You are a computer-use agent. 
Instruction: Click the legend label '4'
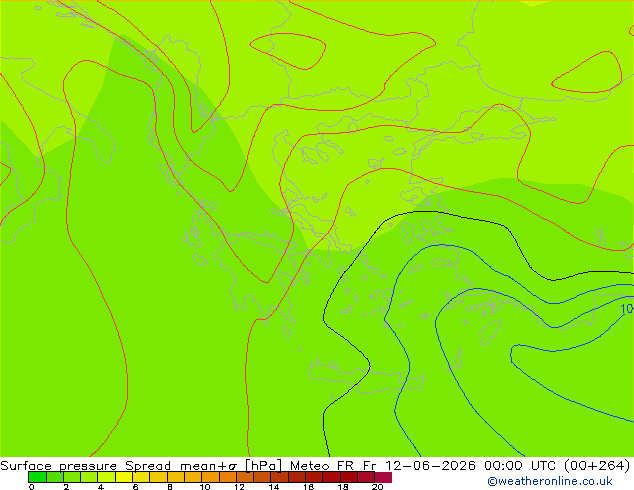coord(101,487)
